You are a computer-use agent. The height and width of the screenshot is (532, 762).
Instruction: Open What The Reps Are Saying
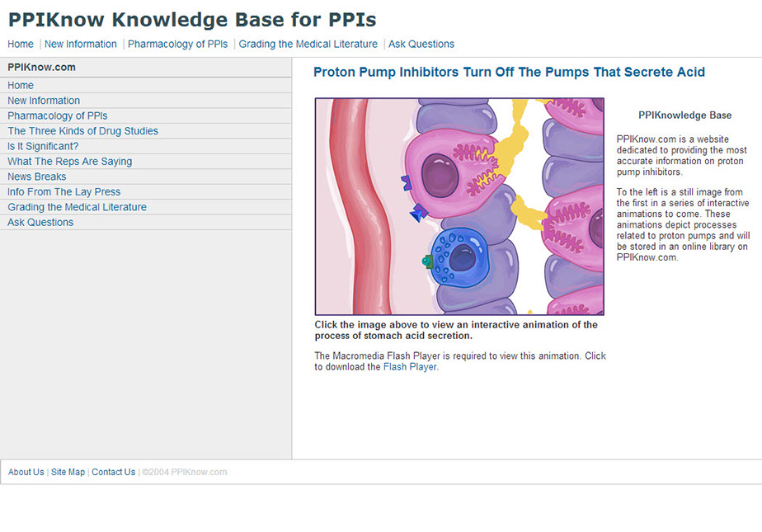[69, 162]
